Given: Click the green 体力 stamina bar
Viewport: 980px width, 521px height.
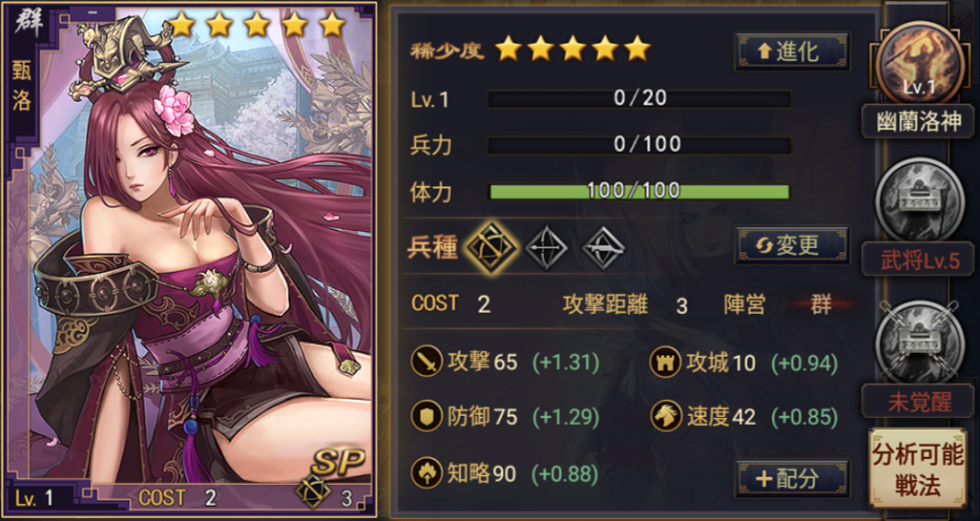Looking at the screenshot, I should 639,192.
